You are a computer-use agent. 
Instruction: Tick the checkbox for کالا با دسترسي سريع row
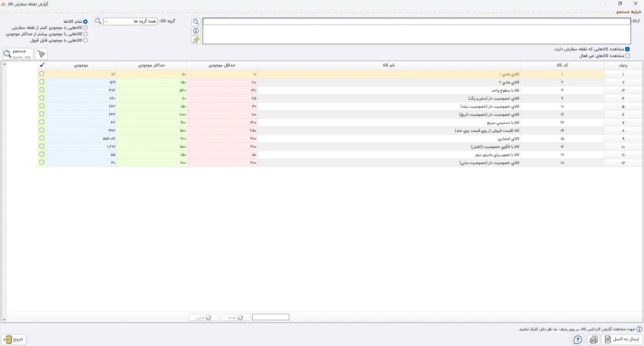pos(42,122)
